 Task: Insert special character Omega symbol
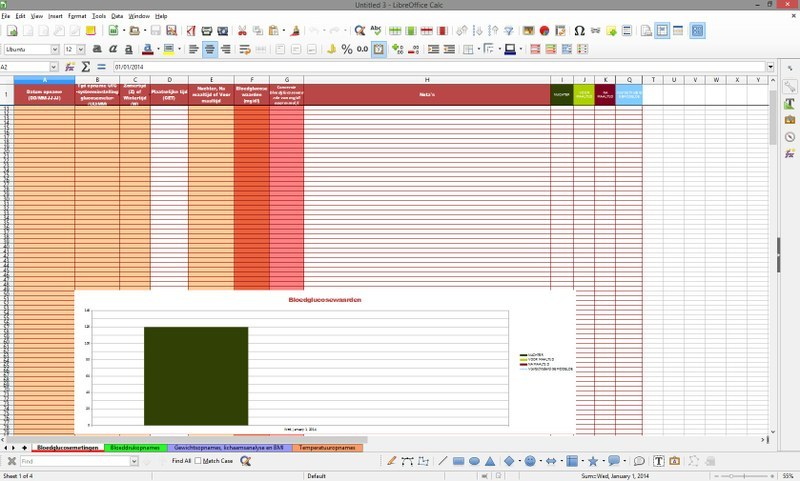click(580, 31)
